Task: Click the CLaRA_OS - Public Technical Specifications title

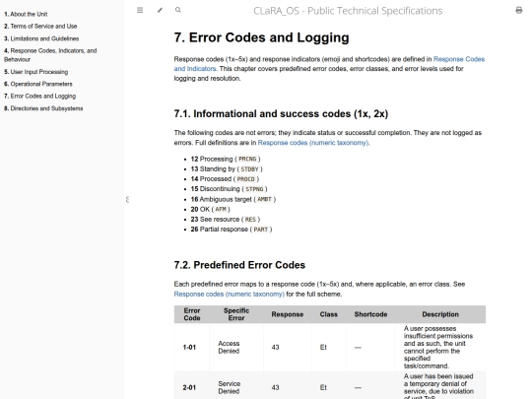Action: 348,11
